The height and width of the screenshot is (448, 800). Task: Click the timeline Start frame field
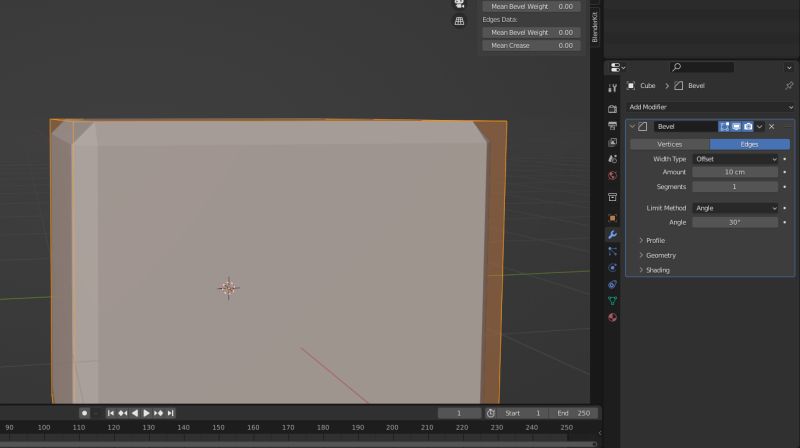click(522, 413)
